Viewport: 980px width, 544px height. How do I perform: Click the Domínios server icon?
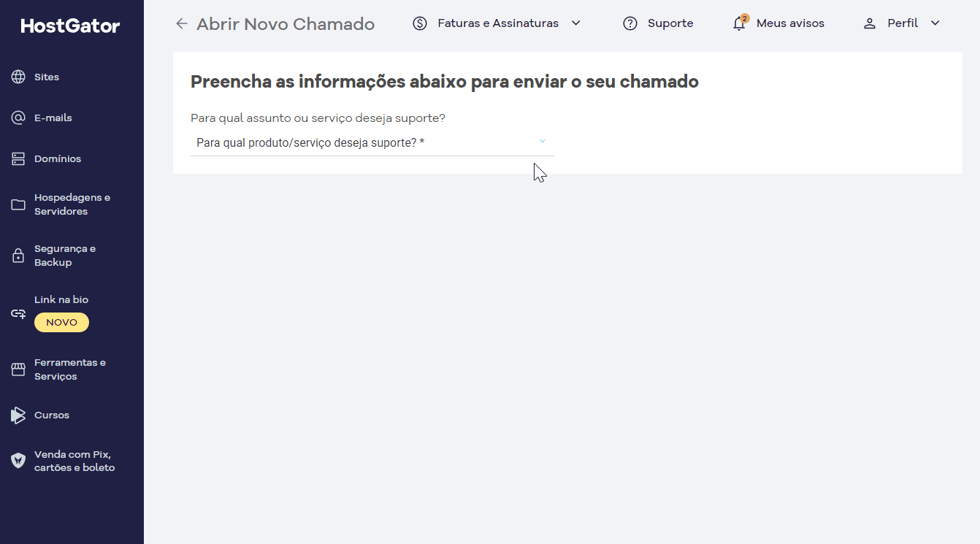[18, 158]
